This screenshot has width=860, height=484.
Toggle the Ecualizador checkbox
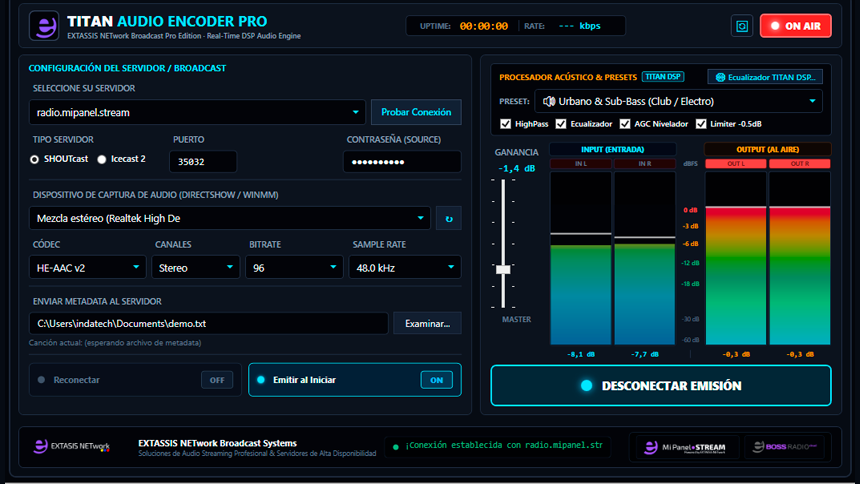[561, 124]
